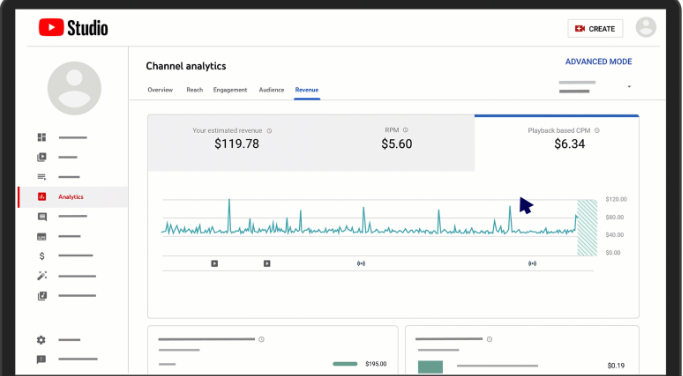The image size is (683, 376).
Task: Click the first video marker below chart
Action: coord(214,264)
